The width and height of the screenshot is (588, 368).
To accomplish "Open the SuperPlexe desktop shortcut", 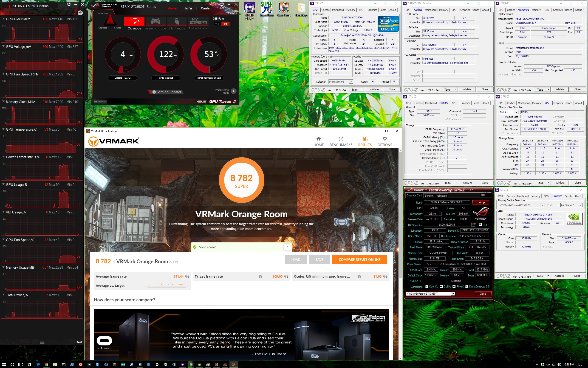I will coord(267,9).
